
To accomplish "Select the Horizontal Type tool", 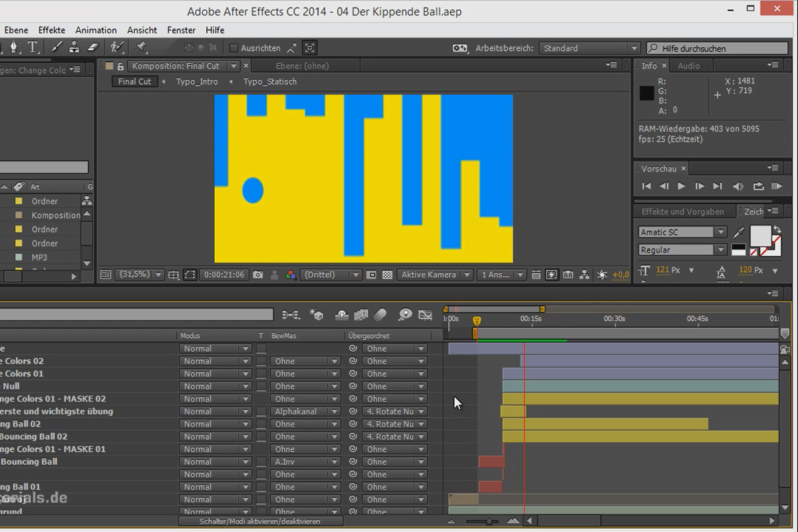I will coord(33,47).
